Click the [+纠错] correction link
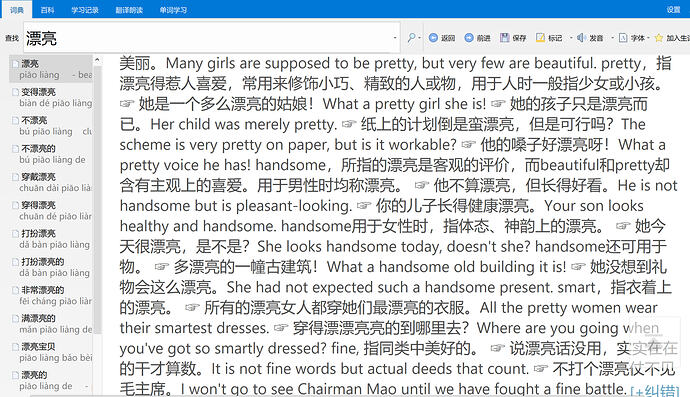The image size is (690, 397). (x=655, y=390)
